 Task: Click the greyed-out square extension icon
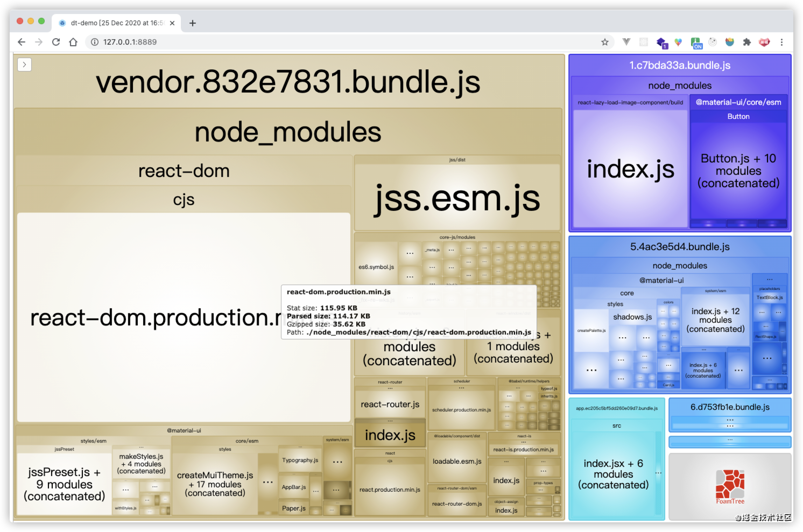643,42
